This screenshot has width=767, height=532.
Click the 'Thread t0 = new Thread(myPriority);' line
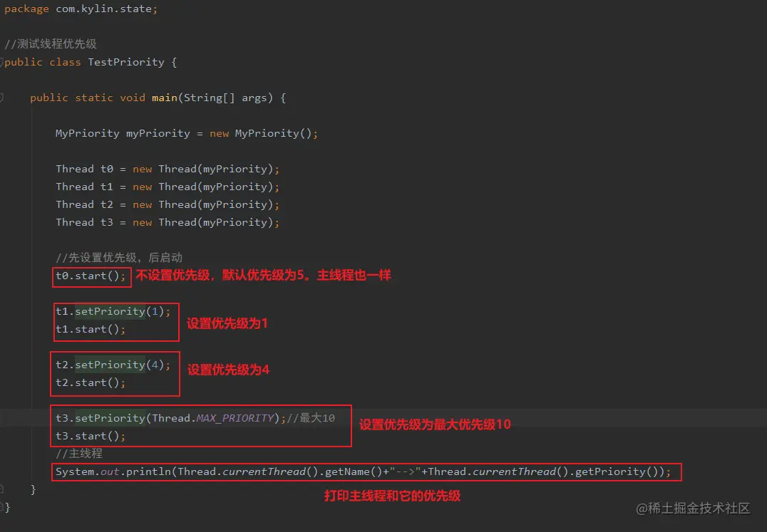pyautogui.click(x=168, y=169)
